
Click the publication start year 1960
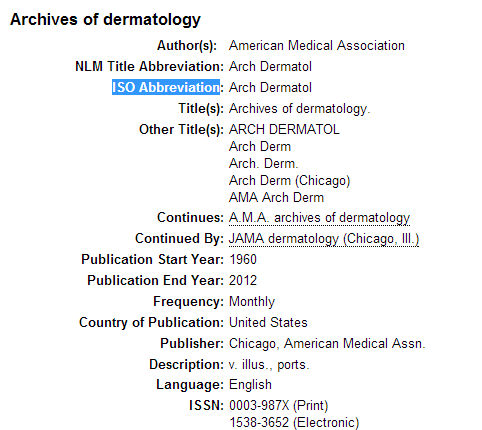(243, 259)
